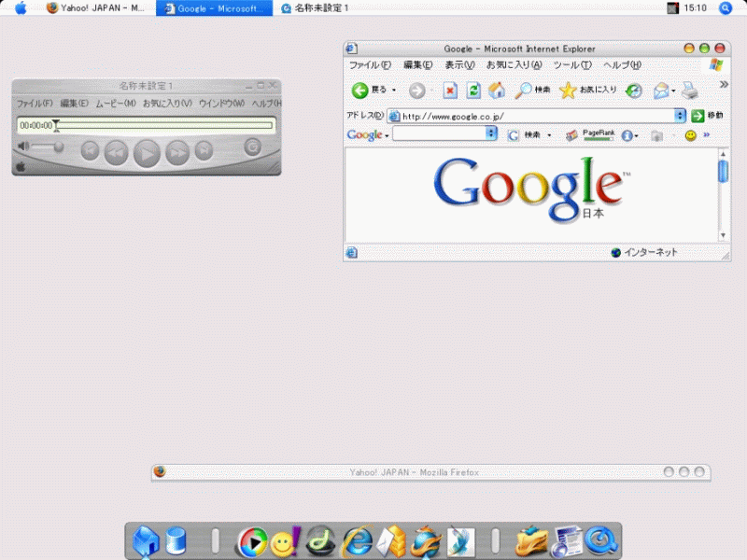Skip to the end in QuickTime player
Viewport: 747px width, 560px height.
click(204, 151)
